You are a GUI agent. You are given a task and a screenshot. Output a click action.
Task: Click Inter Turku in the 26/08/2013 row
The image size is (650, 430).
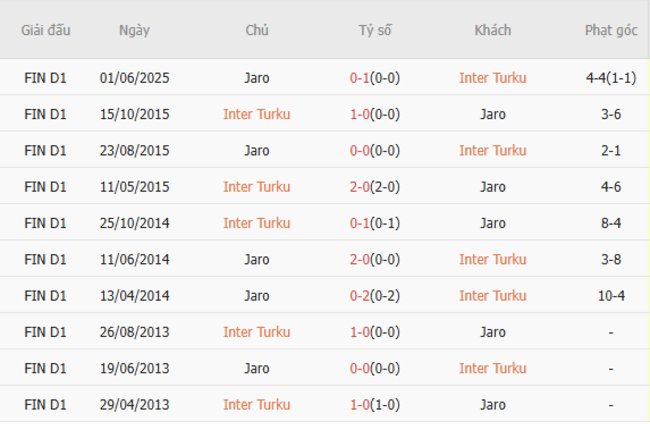[x=257, y=332]
